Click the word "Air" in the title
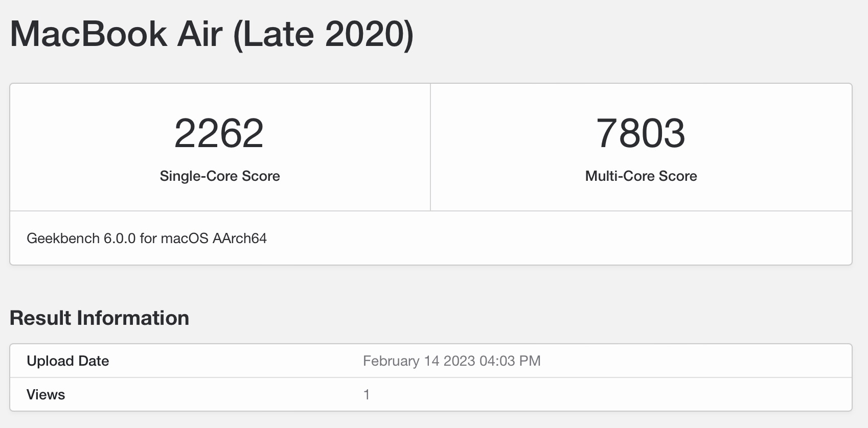Screen dimensions: 868x428 (x=199, y=34)
